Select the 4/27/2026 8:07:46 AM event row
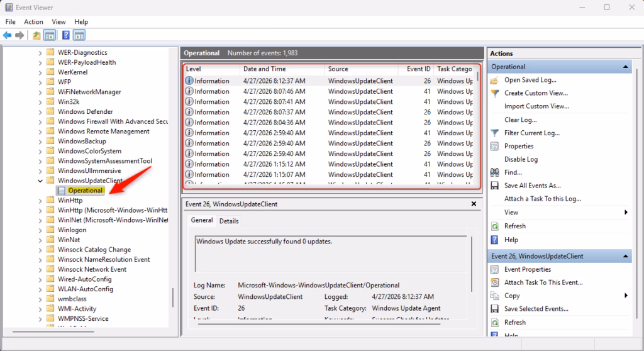Viewport: 644px width, 351px height. pos(330,91)
